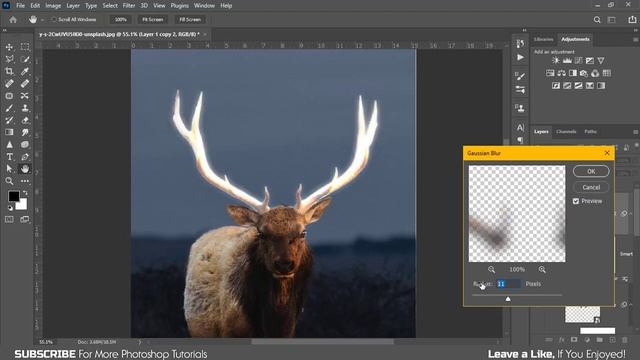
Task: Reset default foreground and background colors
Action: [10, 208]
